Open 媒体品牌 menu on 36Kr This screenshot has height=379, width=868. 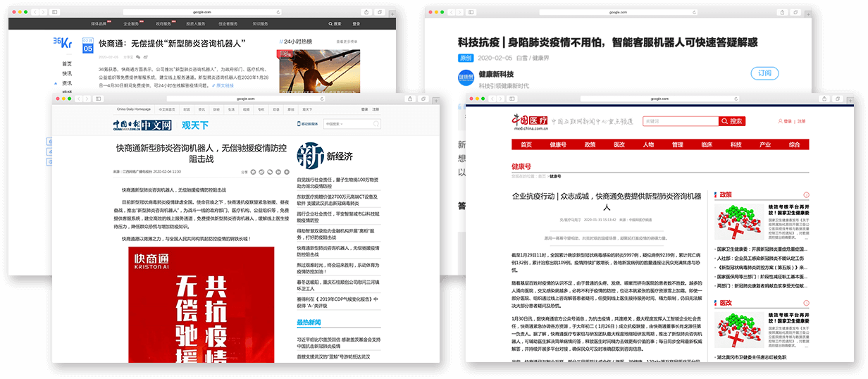tap(98, 23)
